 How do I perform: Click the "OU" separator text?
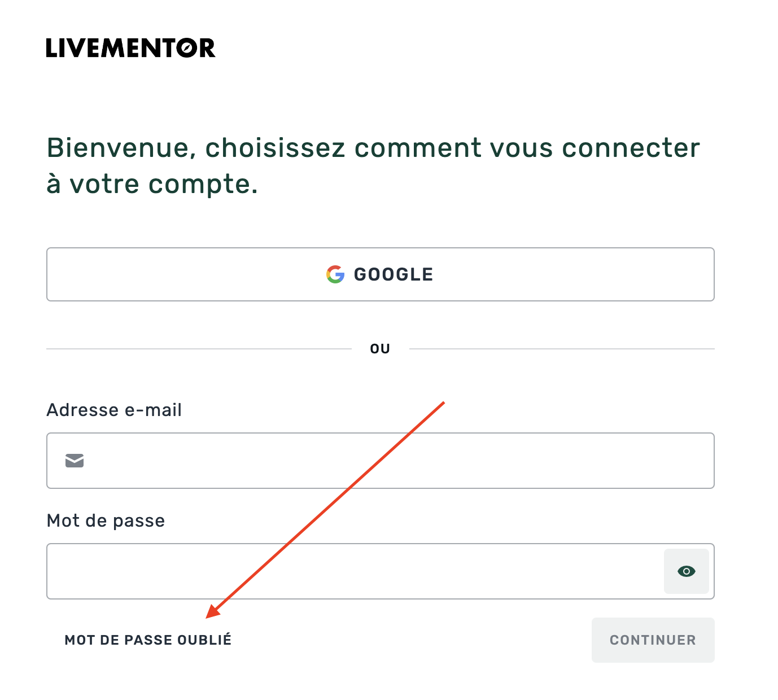coord(380,349)
